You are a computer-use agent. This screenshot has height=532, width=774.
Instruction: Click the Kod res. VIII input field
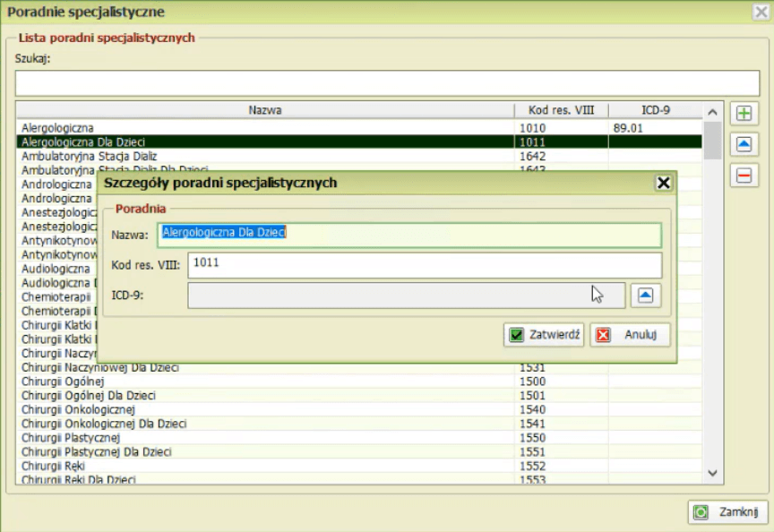click(x=425, y=265)
